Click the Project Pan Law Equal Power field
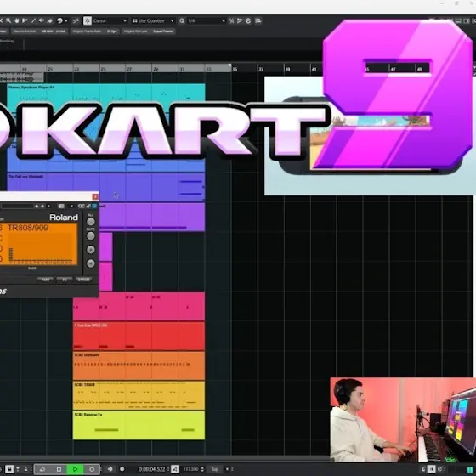The width and height of the screenshot is (476, 476). 148,31
